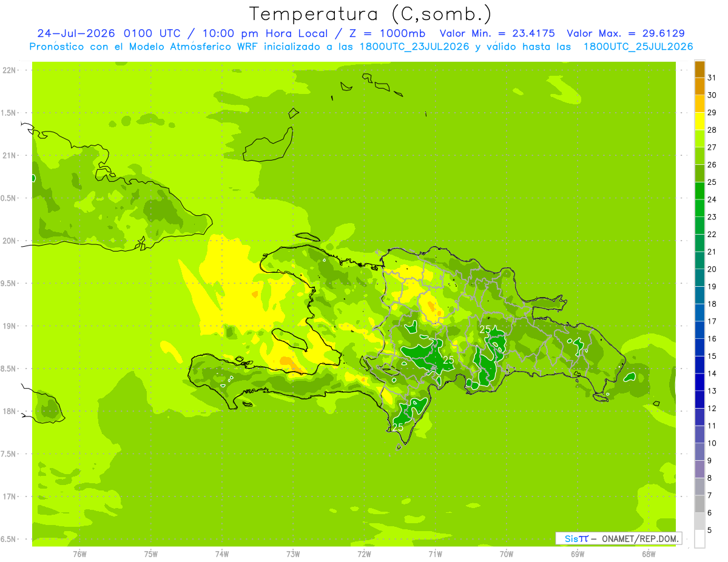Image resolution: width=728 pixels, height=562 pixels.
Task: Click legend value 28
Action: (x=712, y=130)
